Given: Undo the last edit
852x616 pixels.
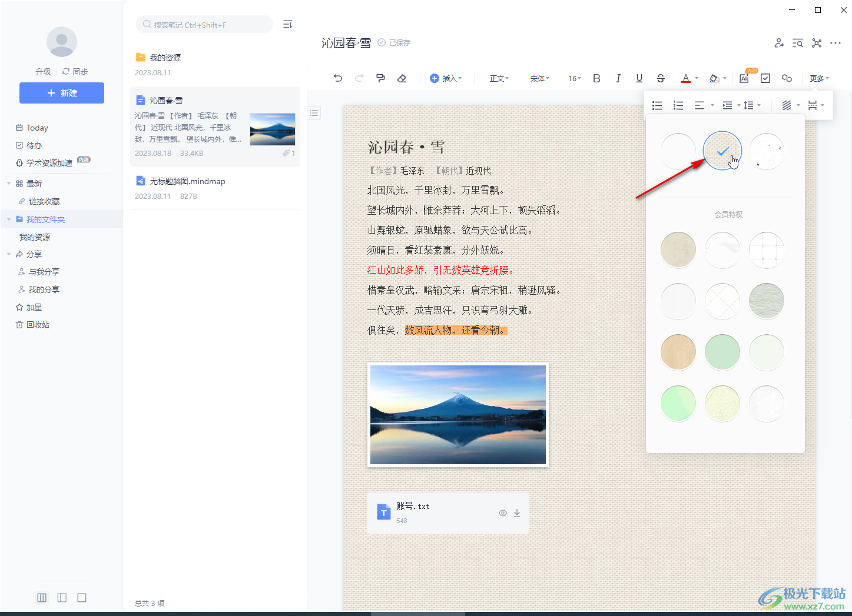Looking at the screenshot, I should tap(337, 78).
